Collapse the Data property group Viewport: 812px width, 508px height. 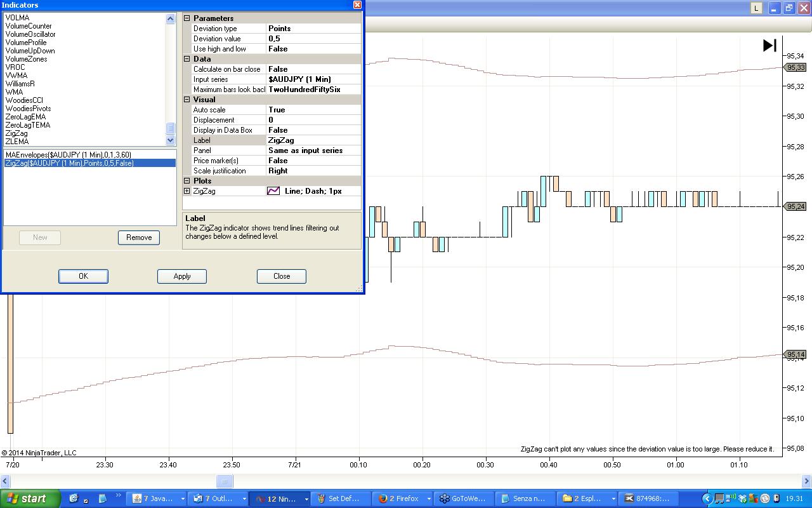[x=187, y=59]
